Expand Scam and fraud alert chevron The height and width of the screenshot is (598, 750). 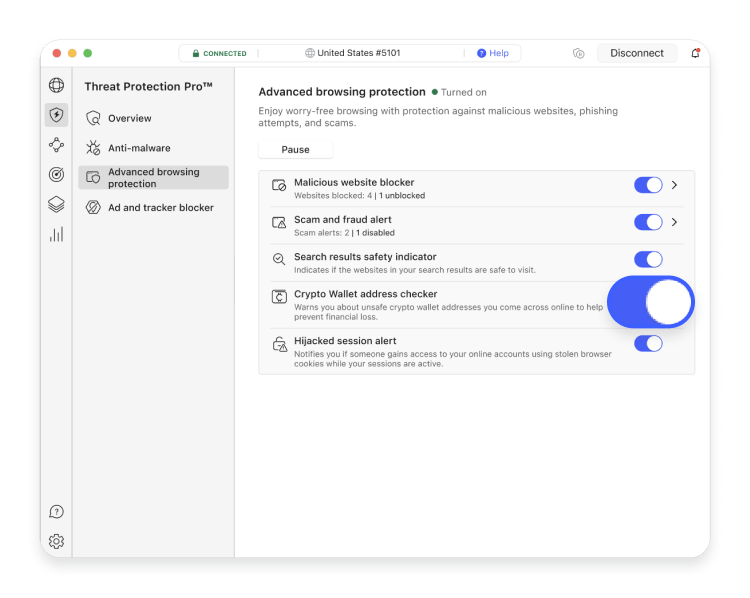point(675,222)
